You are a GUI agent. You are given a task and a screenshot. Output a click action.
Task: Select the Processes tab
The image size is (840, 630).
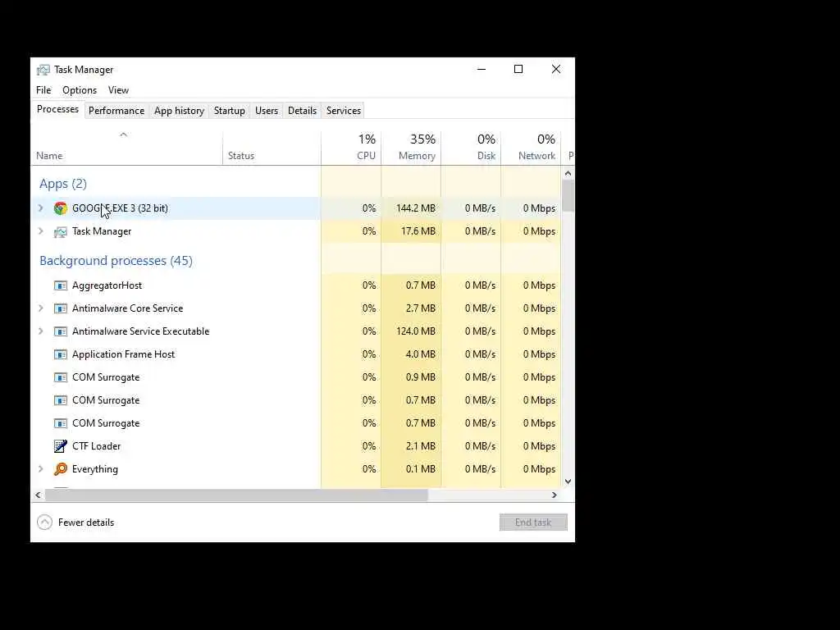[58, 109]
